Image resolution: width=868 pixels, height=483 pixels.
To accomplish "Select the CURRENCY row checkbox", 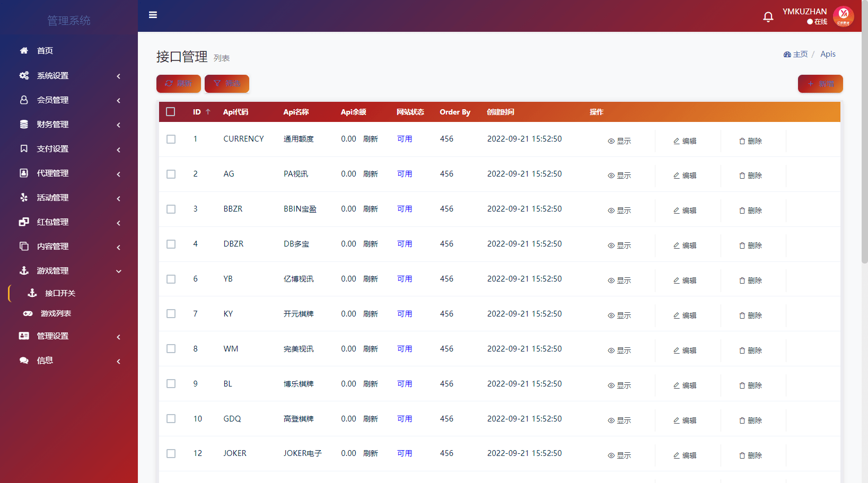I will (x=171, y=139).
